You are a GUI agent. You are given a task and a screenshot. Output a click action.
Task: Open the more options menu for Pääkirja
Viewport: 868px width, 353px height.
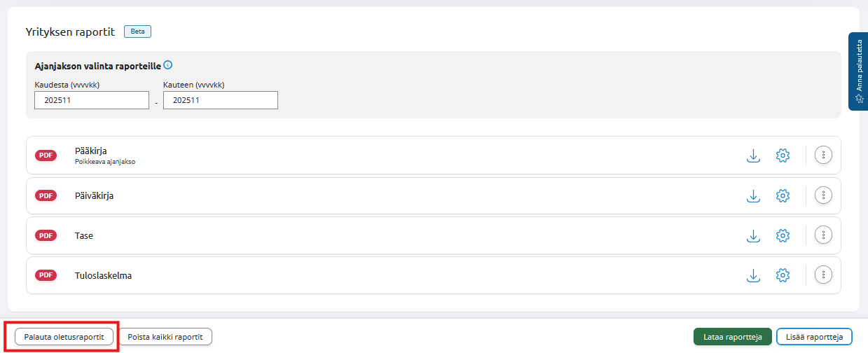pos(824,155)
